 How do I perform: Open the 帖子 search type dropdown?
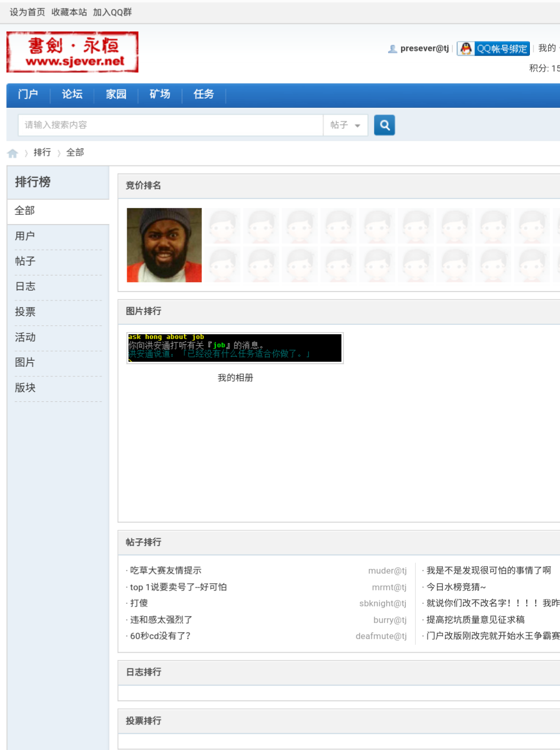pyautogui.click(x=346, y=125)
